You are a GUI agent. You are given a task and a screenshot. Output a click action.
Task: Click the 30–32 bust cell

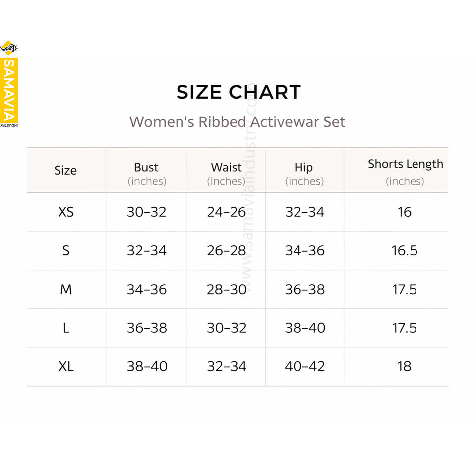[x=147, y=212]
